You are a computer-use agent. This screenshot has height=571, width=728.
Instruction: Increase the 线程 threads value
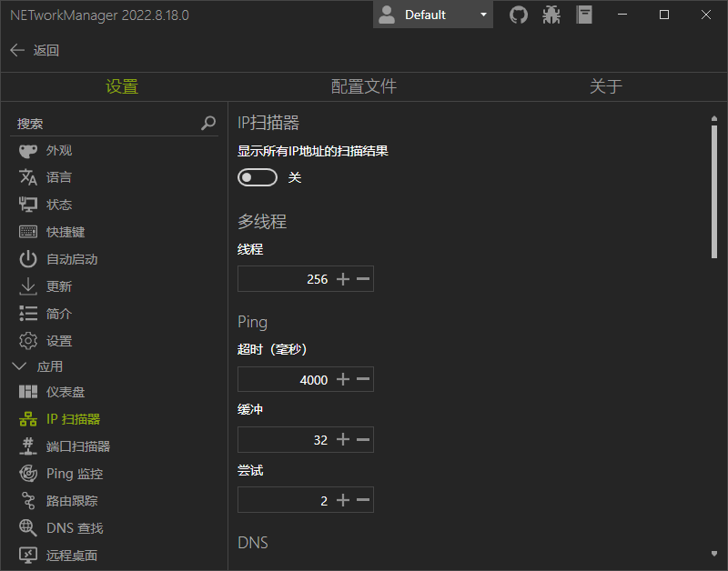tap(343, 279)
